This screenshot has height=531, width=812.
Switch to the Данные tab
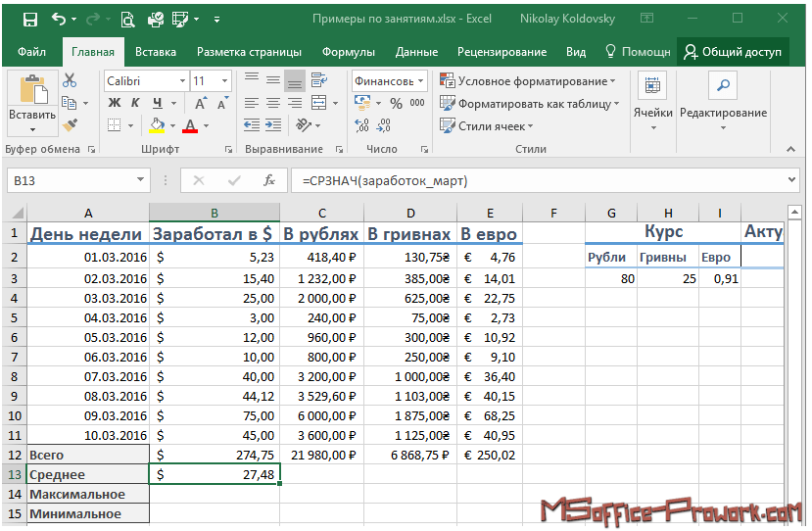(x=416, y=52)
